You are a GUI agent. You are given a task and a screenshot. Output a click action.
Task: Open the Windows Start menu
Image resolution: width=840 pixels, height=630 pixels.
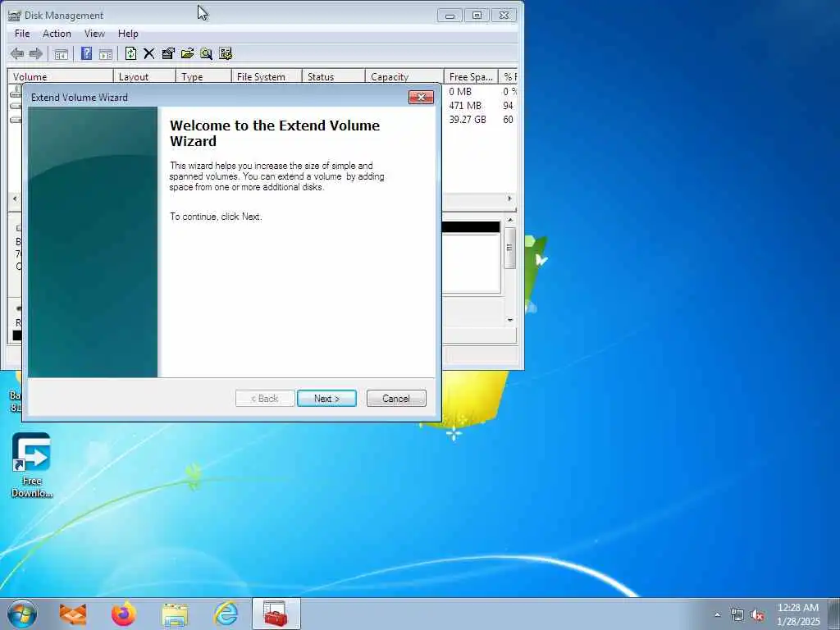point(22,614)
